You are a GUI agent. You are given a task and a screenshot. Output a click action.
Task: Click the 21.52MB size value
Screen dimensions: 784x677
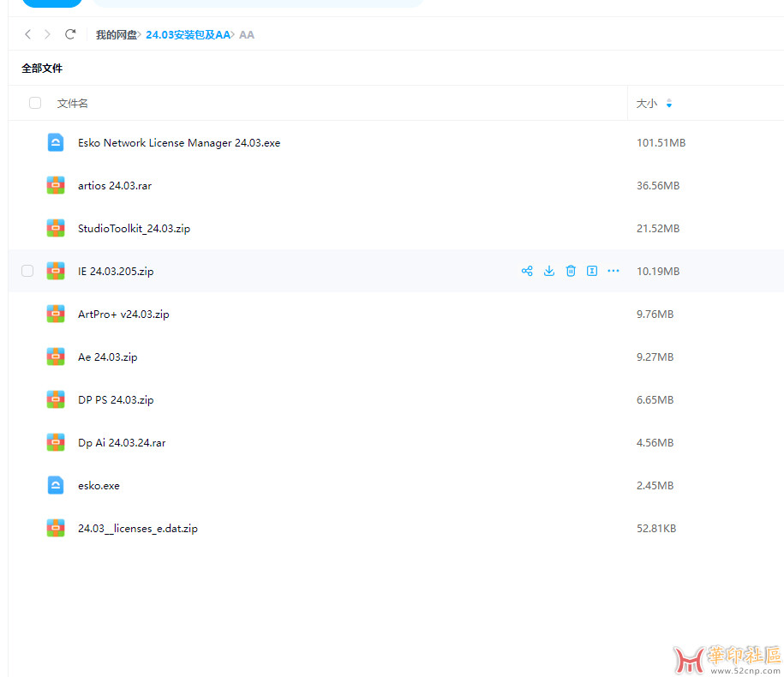(658, 229)
